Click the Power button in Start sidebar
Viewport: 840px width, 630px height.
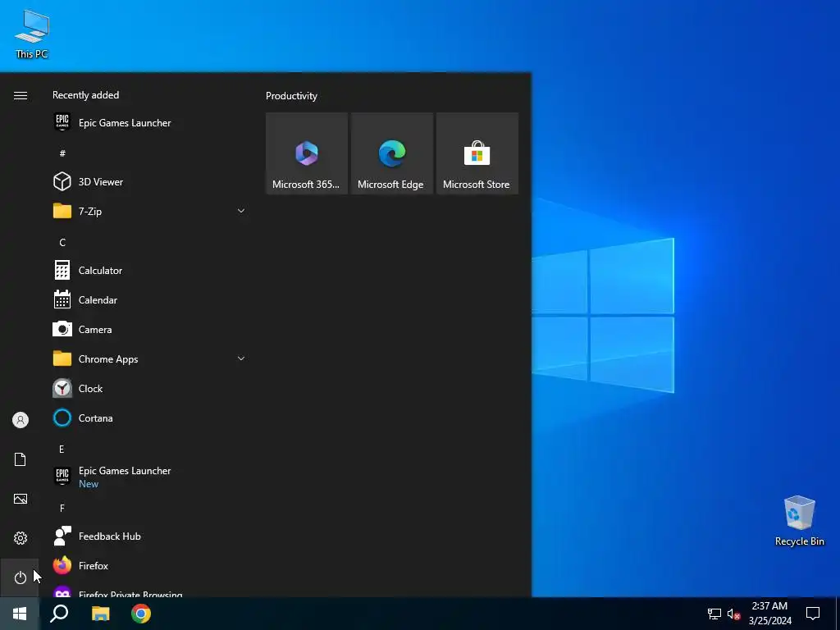tap(21, 577)
